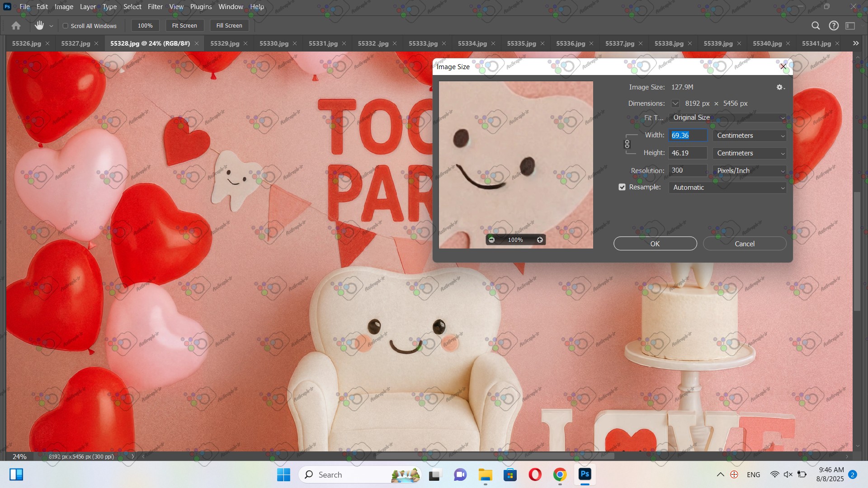Screen dimensions: 868x488
Task: Close the 55336.jpg tab
Action: coord(591,43)
